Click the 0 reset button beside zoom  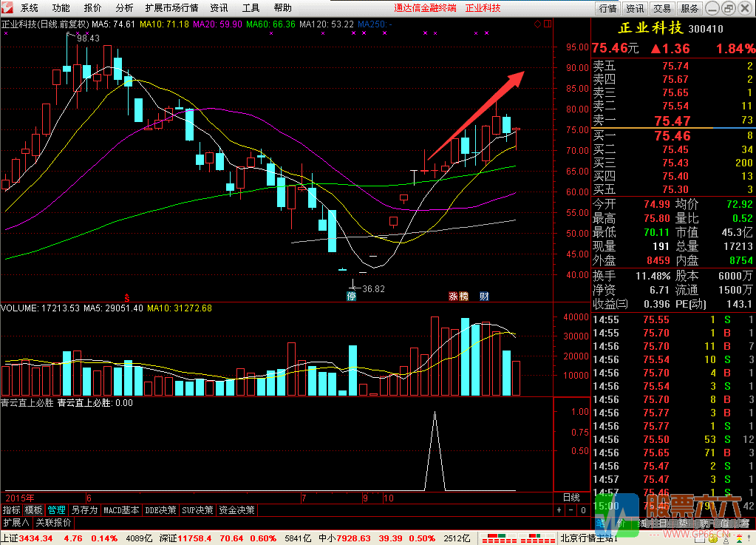click(583, 510)
